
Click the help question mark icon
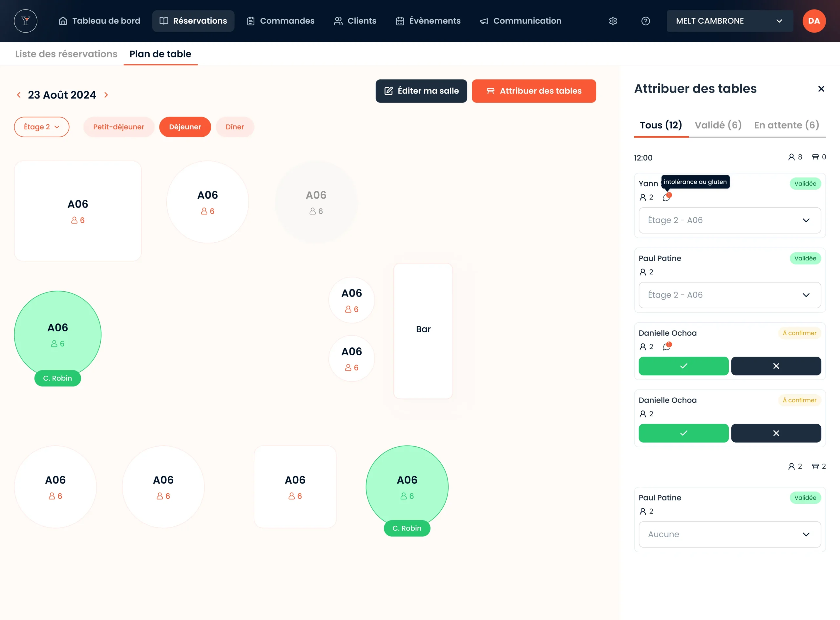coord(645,21)
